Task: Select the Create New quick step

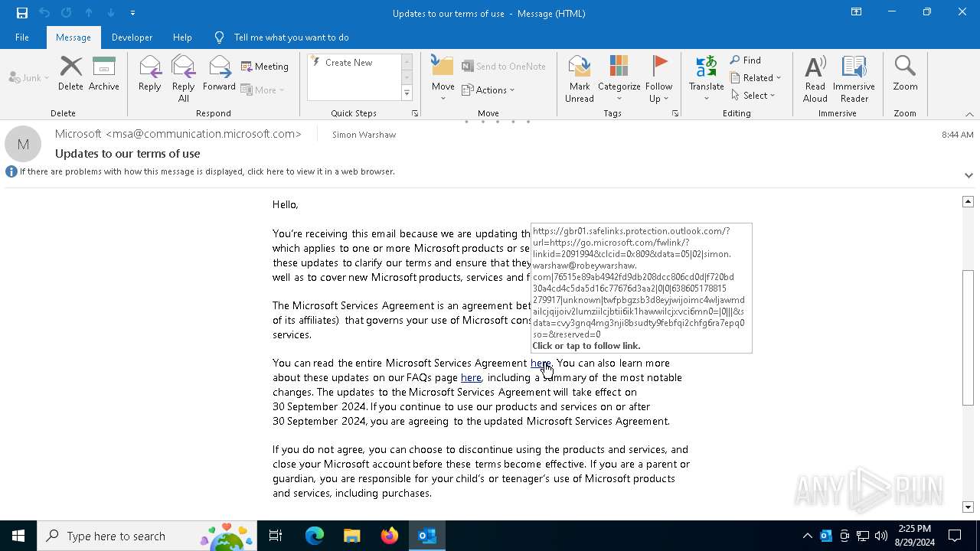Action: [x=353, y=63]
